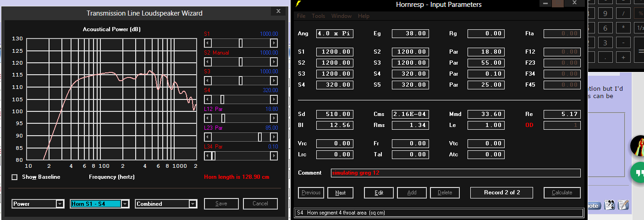Click the Save button in Wizard
Image resolution: width=644 pixels, height=220 pixels.
click(221, 203)
